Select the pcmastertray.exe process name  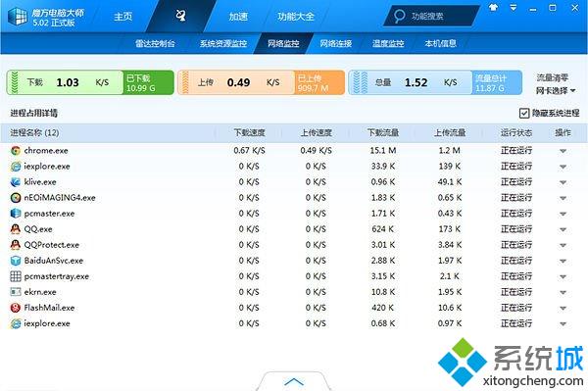[x=57, y=276]
